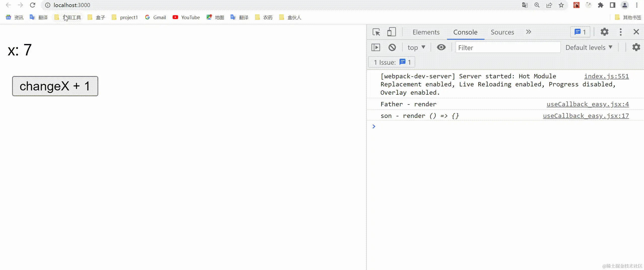Toggle the device emulation toolbar
This screenshot has height=270, width=644.
[391, 32]
